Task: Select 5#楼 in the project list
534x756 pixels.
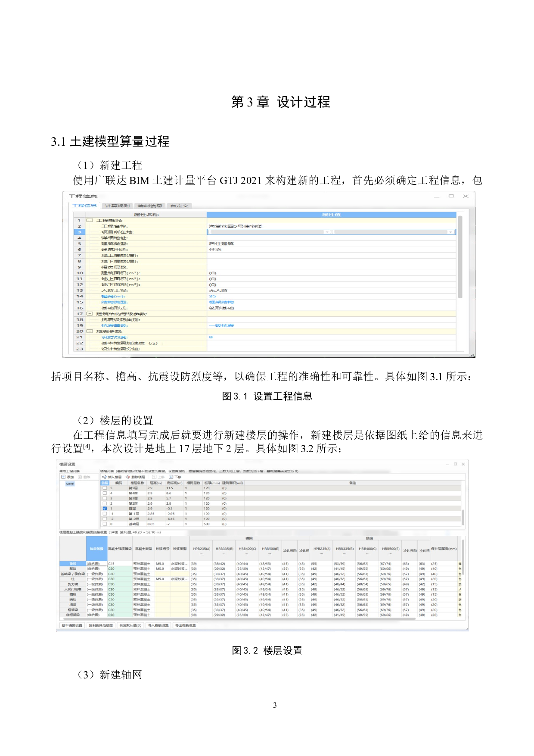Action: coord(70,484)
